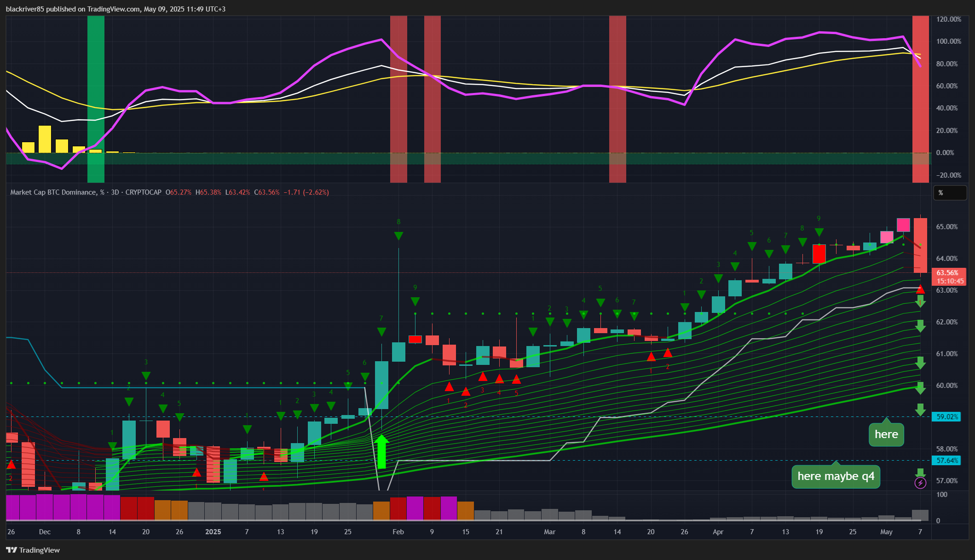Click the big bright green up arrow
The image size is (975, 560).
click(x=381, y=451)
